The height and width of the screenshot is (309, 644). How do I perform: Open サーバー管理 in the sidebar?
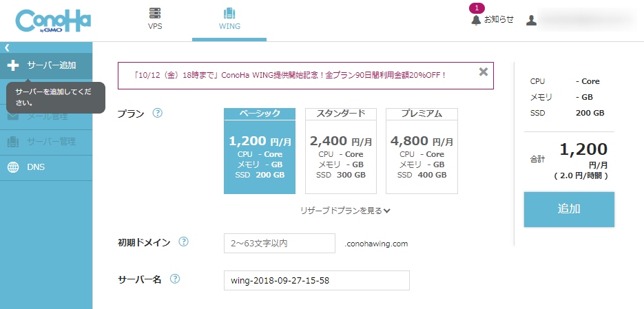46,142
